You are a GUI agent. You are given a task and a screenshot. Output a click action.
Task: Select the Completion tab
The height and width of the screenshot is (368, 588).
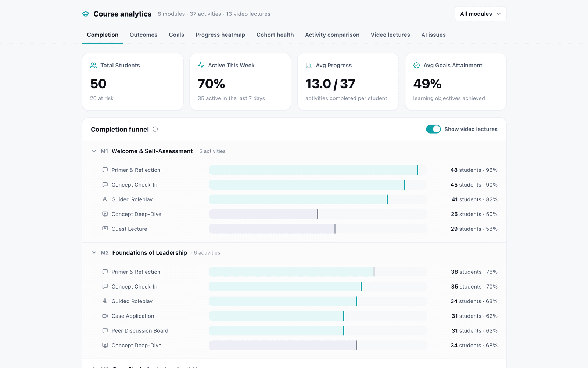click(x=103, y=35)
